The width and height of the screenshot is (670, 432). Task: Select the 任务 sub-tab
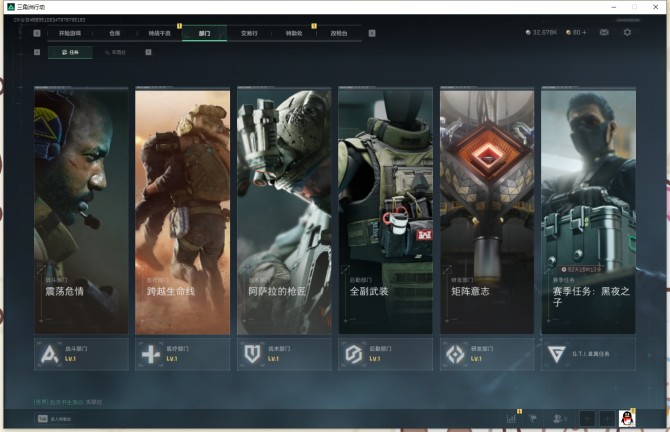click(71, 52)
